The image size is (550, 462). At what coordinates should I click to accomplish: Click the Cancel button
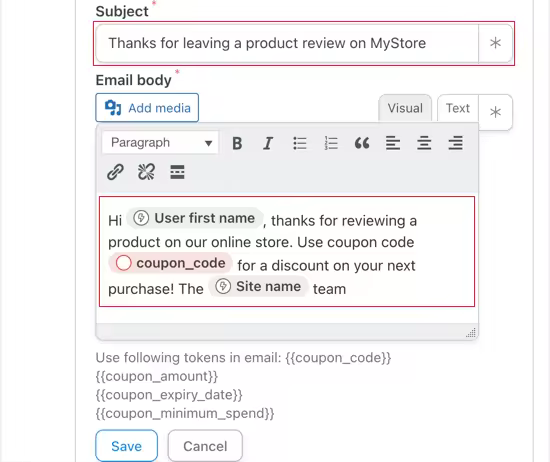click(205, 446)
